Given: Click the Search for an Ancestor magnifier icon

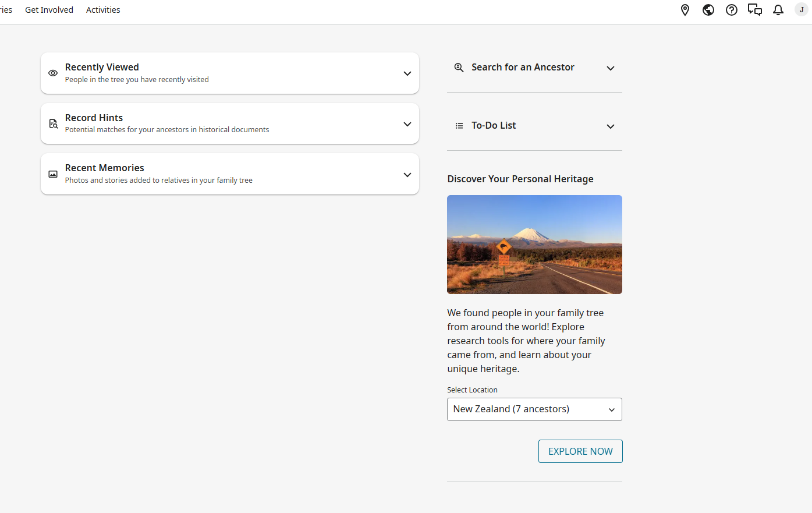Looking at the screenshot, I should tap(459, 68).
